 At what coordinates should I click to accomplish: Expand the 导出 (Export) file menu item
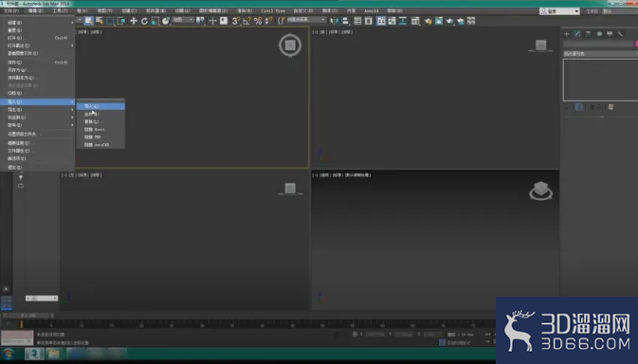coord(37,110)
